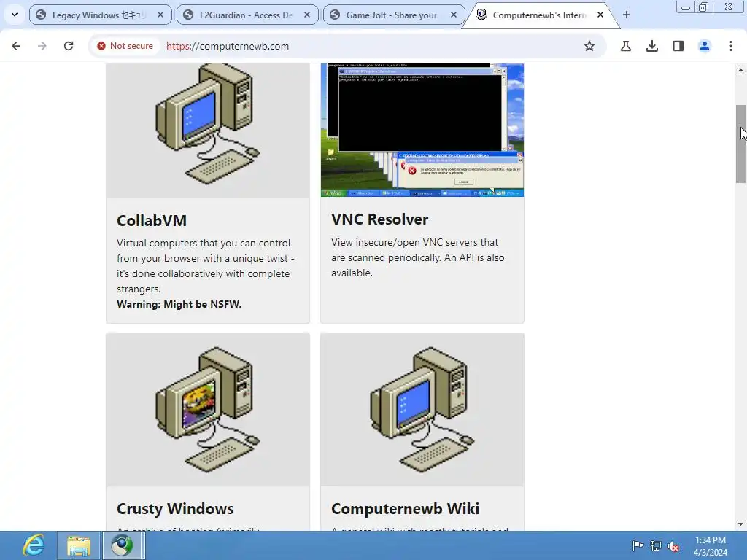Image resolution: width=747 pixels, height=560 pixels.
Task: Open a new tab with plus button
Action: [x=627, y=15]
